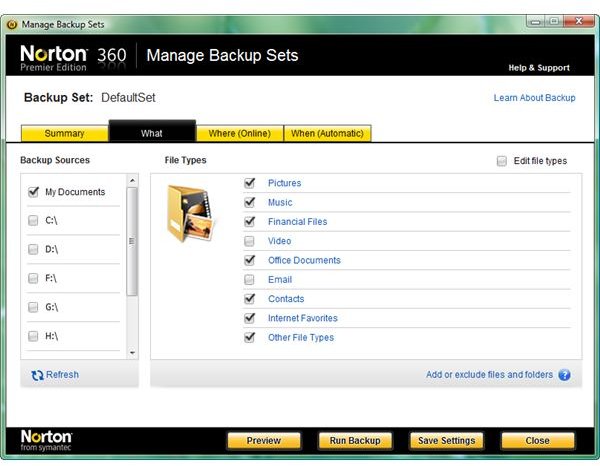600x466 pixels.
Task: Open the Learn About Backup link
Action: point(534,98)
